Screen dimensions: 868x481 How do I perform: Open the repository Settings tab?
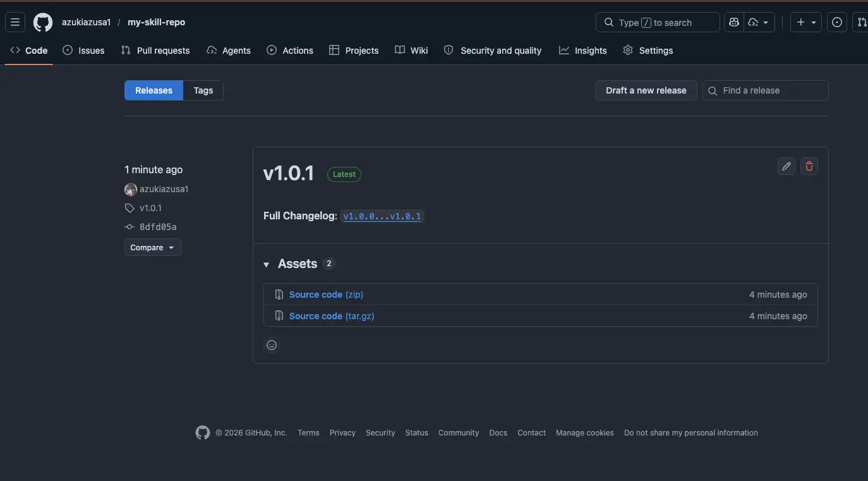point(648,51)
